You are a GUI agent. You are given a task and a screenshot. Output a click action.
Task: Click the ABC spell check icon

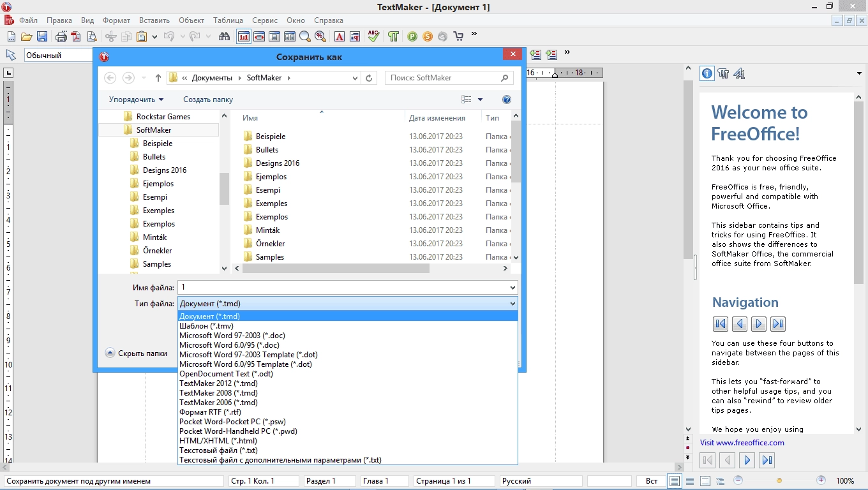tap(374, 36)
